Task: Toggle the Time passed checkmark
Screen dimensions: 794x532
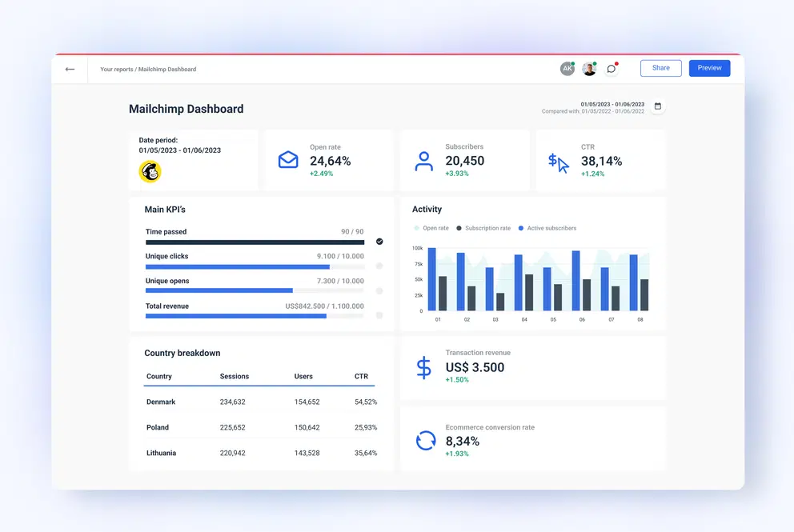Action: click(x=379, y=241)
